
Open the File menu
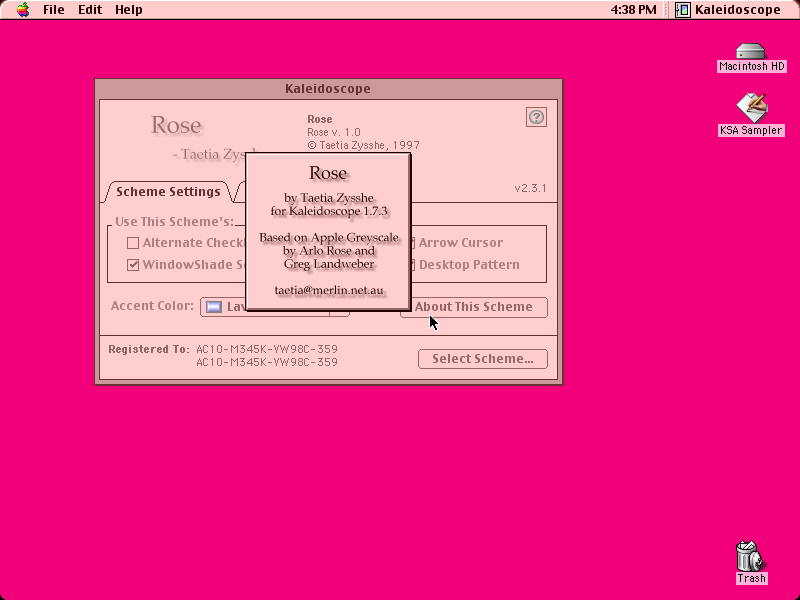click(54, 10)
